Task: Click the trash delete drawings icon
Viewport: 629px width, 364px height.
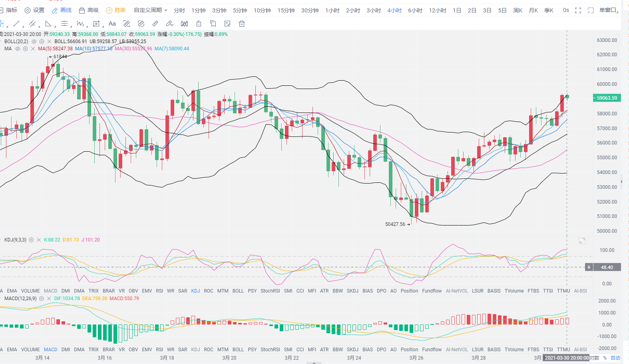Action: point(242,24)
